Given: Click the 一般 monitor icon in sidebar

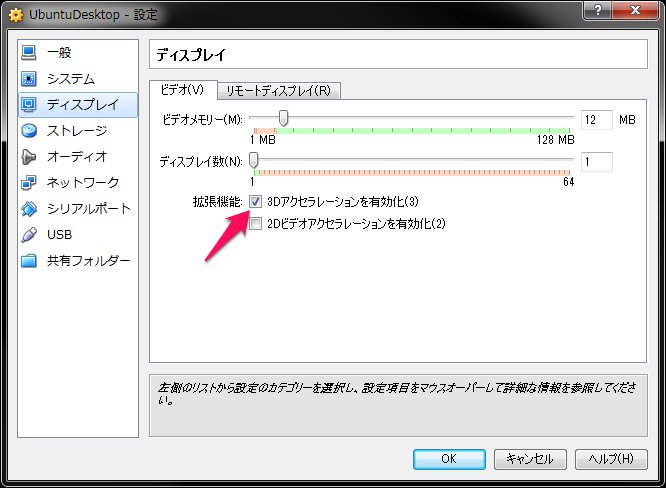Looking at the screenshot, I should [28, 53].
